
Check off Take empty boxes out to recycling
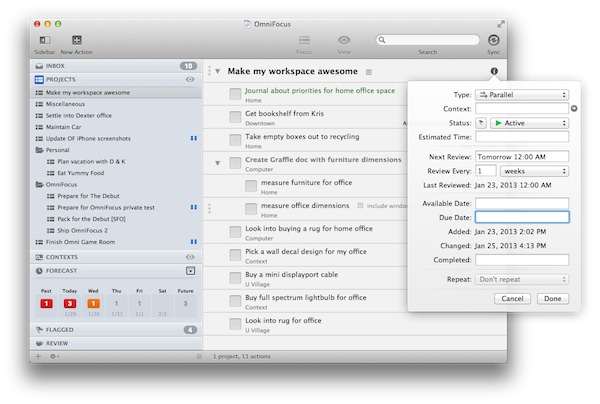point(235,140)
